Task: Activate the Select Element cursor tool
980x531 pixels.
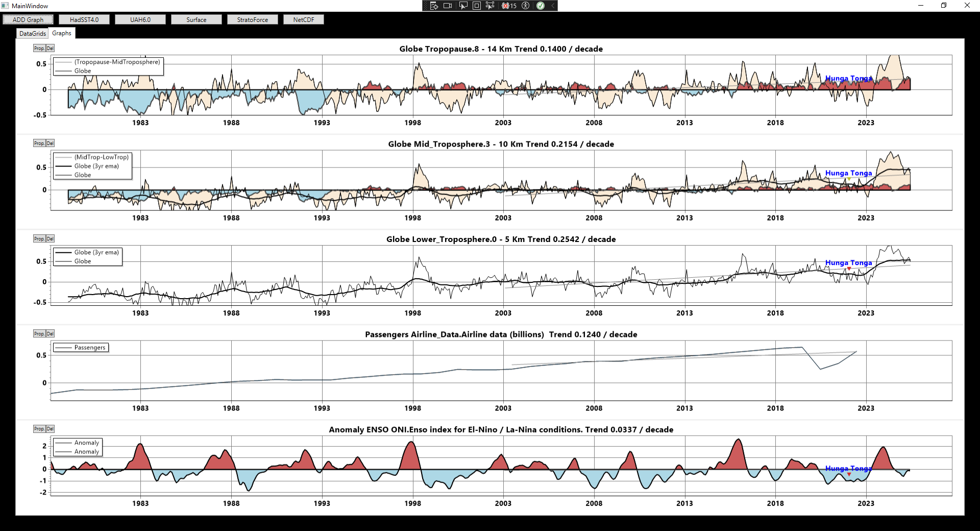Action: (x=463, y=6)
